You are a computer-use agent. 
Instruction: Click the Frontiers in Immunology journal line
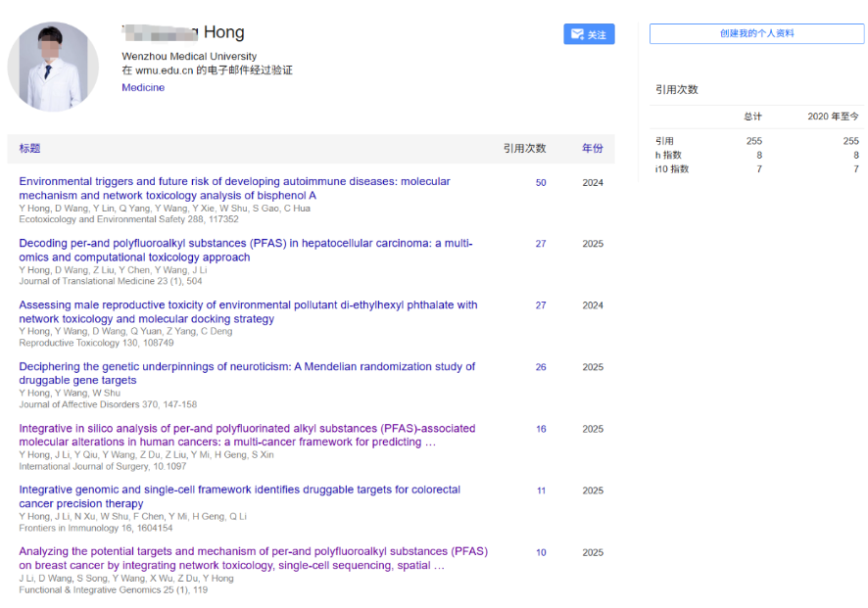tap(96, 528)
